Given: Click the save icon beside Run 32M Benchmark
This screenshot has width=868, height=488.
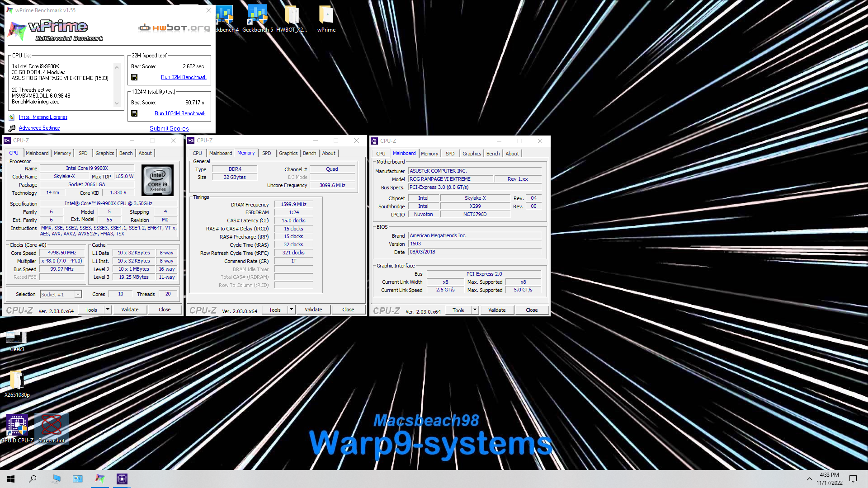Looking at the screenshot, I should click(x=134, y=77).
